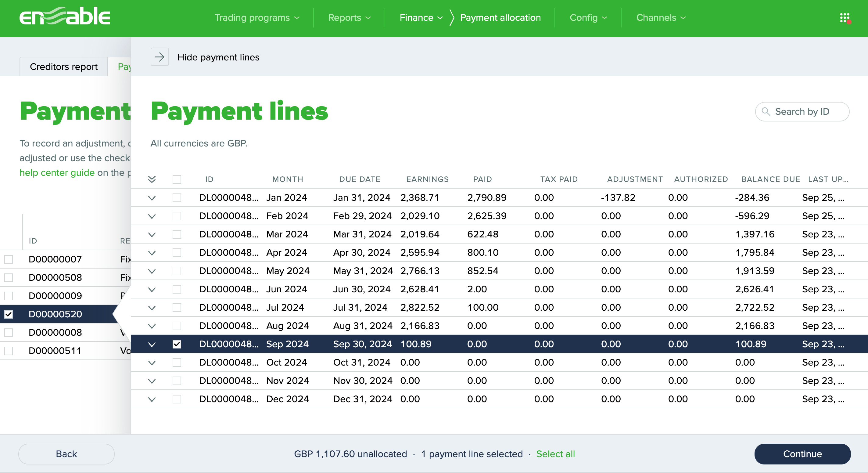The image size is (868, 473).
Task: Uncheck the D00000520 row checkbox
Action: 9,314
